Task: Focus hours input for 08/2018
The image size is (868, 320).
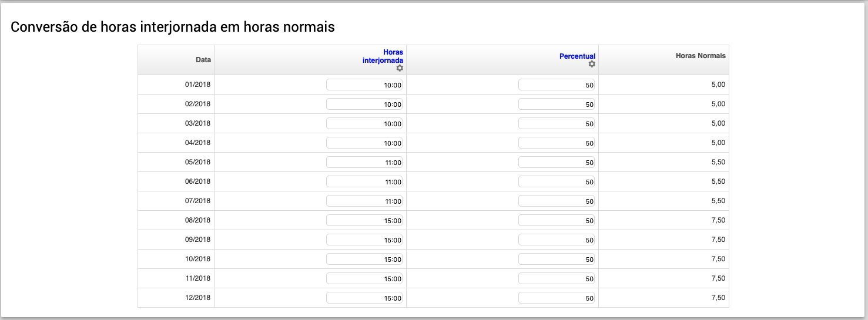Action: tap(364, 220)
